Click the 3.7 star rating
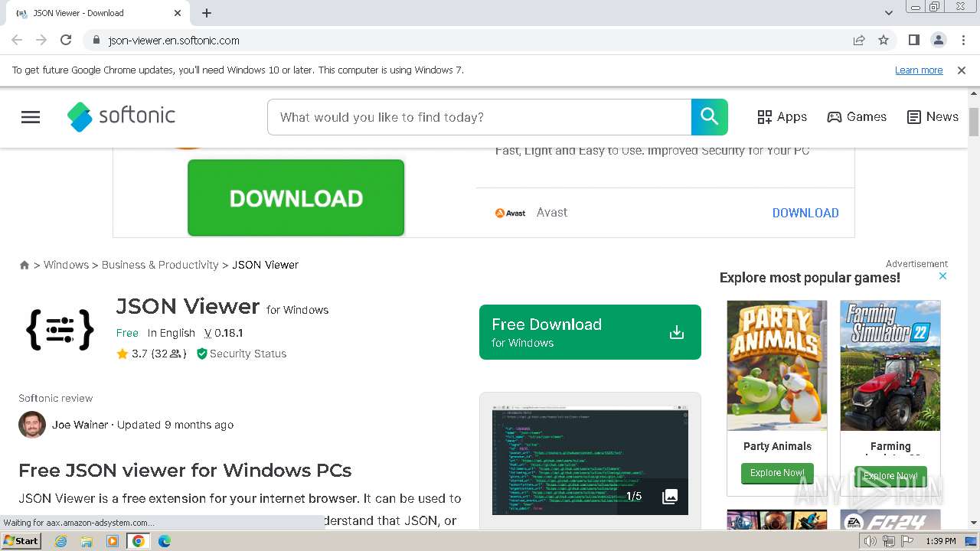The width and height of the screenshot is (980, 551). 152,354
